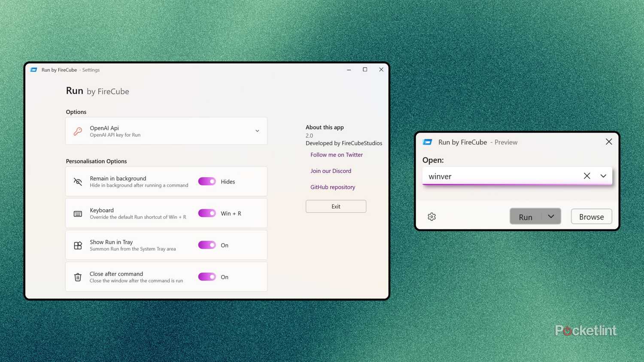Open the Follow me on Twitter link

tap(336, 155)
